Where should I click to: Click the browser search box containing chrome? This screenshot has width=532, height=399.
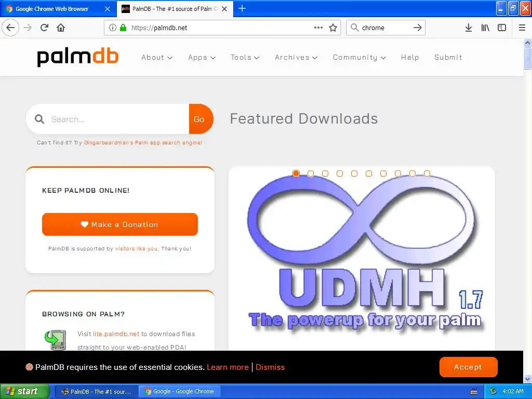click(x=386, y=28)
